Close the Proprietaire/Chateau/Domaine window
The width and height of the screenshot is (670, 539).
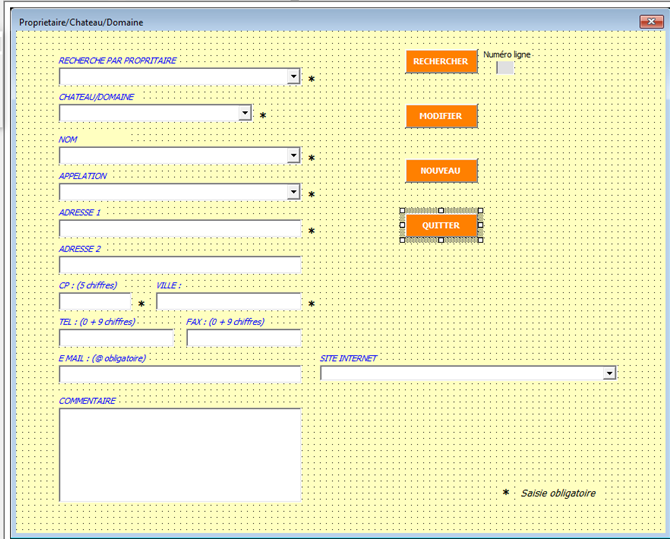point(647,21)
